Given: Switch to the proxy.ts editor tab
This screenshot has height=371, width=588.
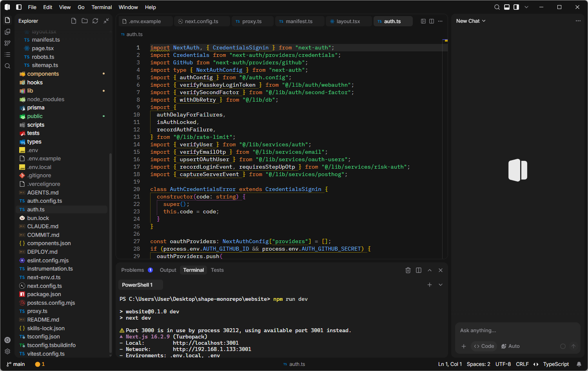Looking at the screenshot, I should (252, 21).
